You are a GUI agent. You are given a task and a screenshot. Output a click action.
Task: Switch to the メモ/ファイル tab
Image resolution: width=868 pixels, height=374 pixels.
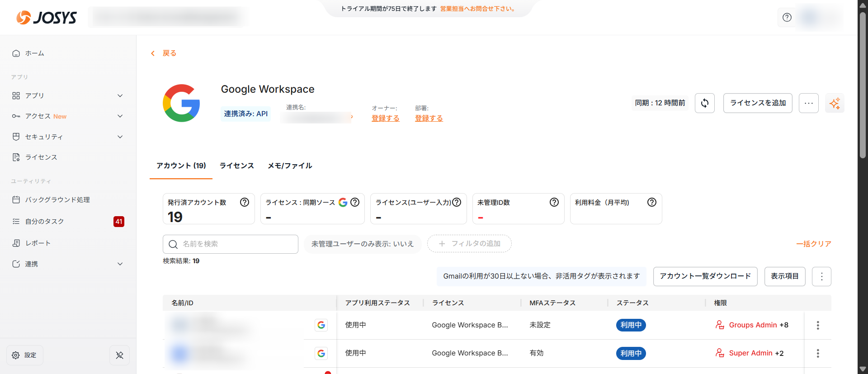coord(290,166)
